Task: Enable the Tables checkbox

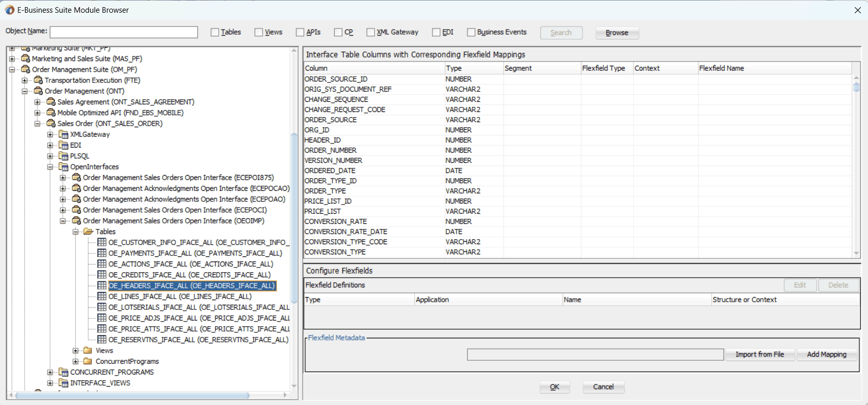Action: 215,32
